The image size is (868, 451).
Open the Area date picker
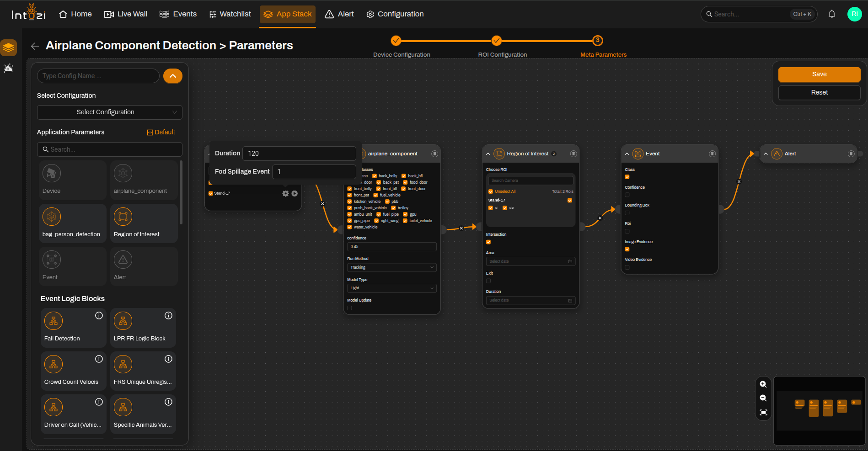pos(530,261)
